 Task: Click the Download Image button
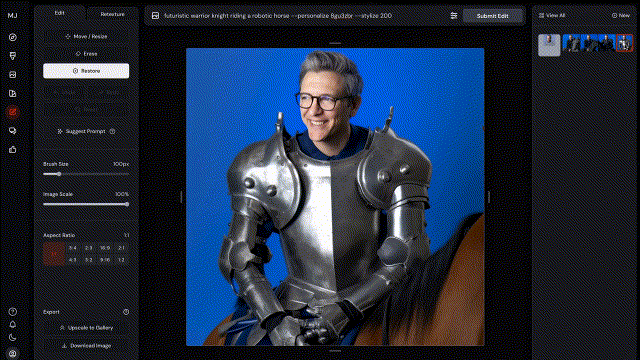86,346
